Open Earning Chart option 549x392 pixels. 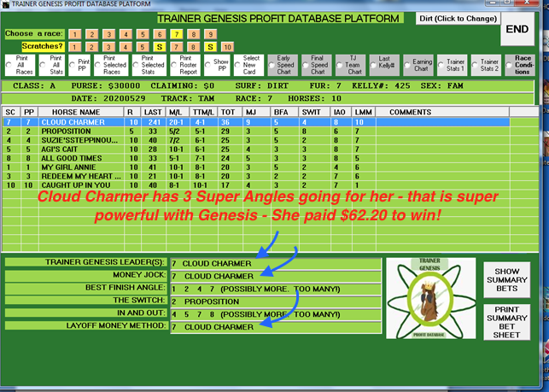[x=418, y=65]
